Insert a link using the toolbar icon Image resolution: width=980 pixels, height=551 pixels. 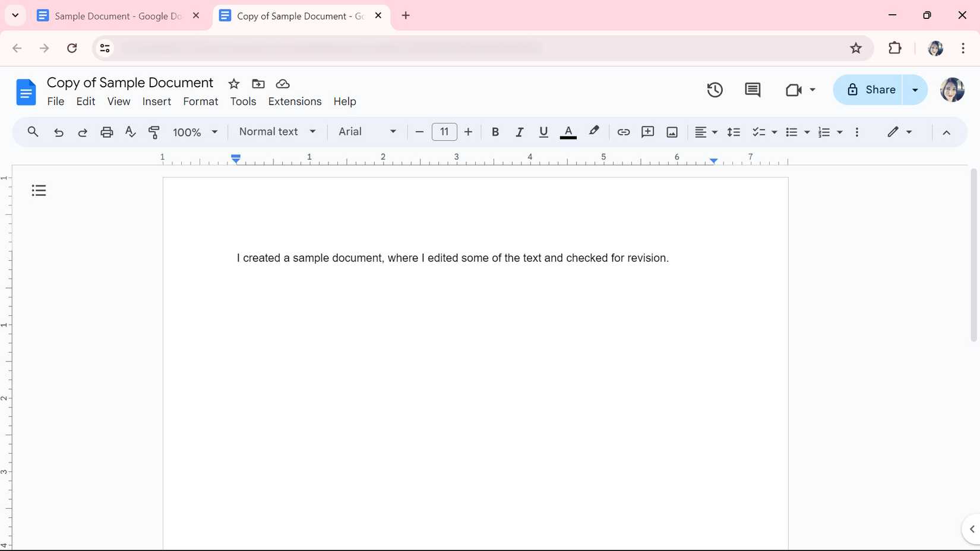point(623,132)
